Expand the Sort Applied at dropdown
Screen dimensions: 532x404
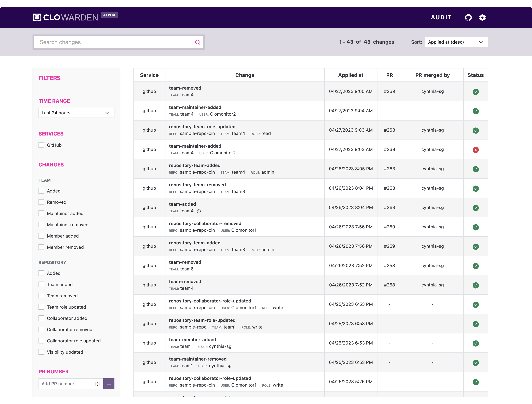456,42
